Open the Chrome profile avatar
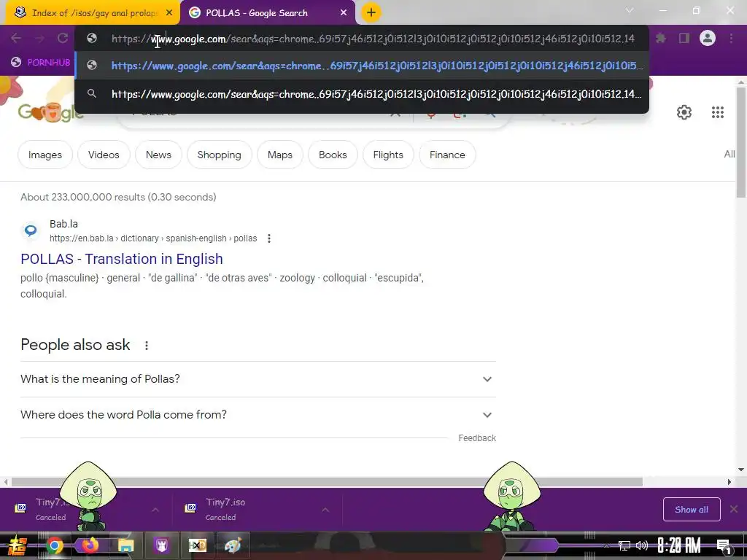The width and height of the screenshot is (747, 560). [x=708, y=38]
